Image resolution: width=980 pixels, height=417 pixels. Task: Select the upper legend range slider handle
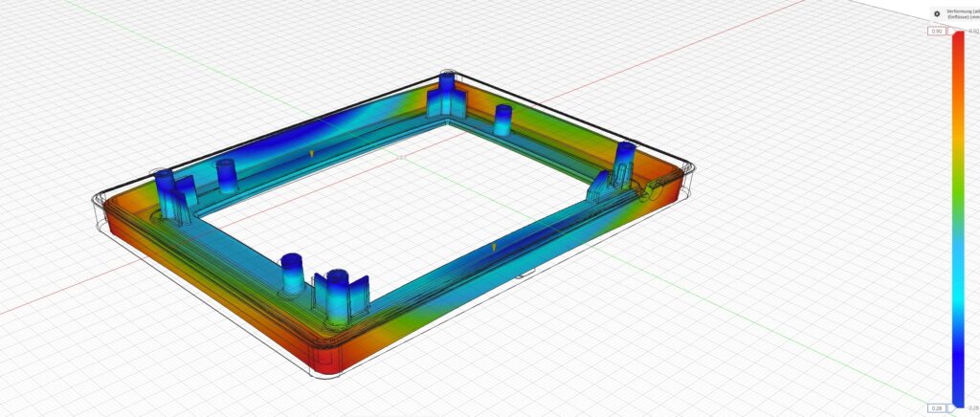(952, 32)
